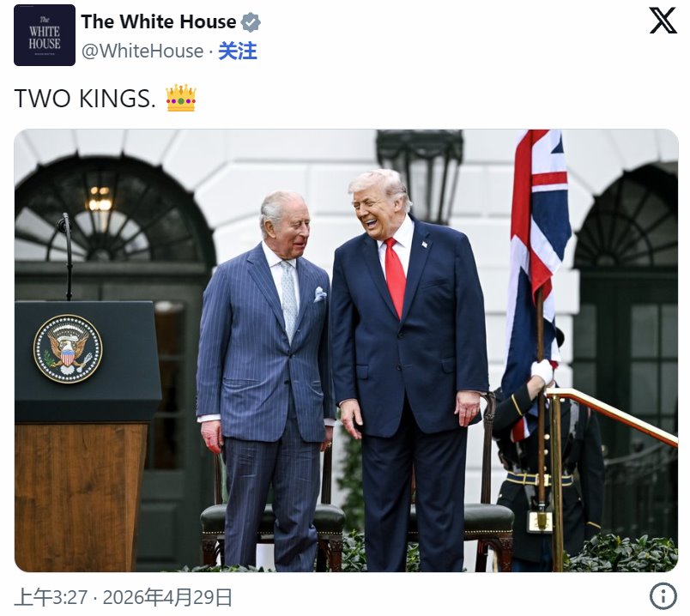Open the embedded tweet photo
The height and width of the screenshot is (616, 690).
[x=346, y=351]
